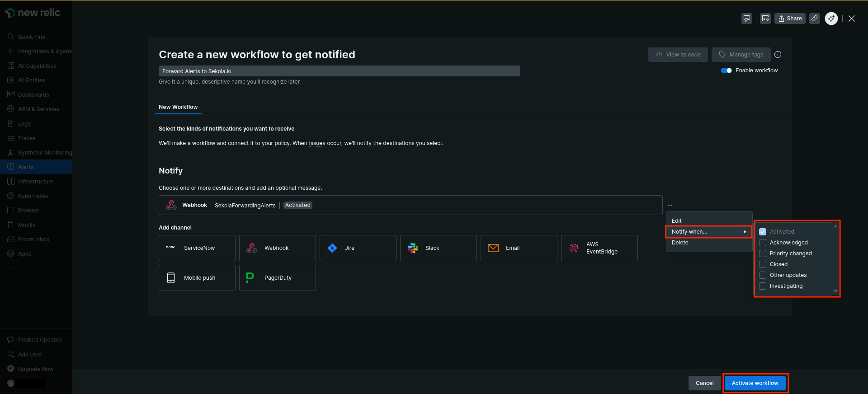Choose Edit in the destination menu
The image size is (868, 394).
[x=677, y=221]
